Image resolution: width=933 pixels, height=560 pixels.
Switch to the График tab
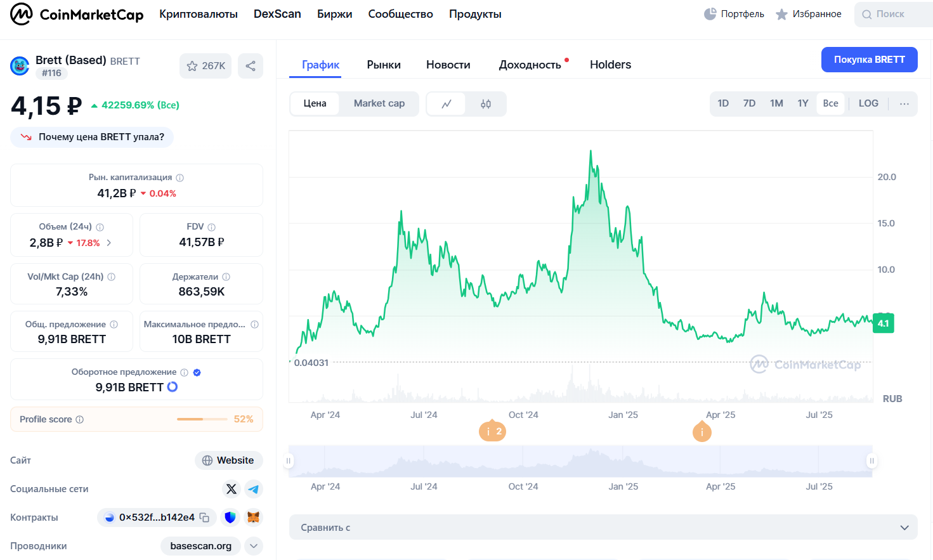pos(320,65)
